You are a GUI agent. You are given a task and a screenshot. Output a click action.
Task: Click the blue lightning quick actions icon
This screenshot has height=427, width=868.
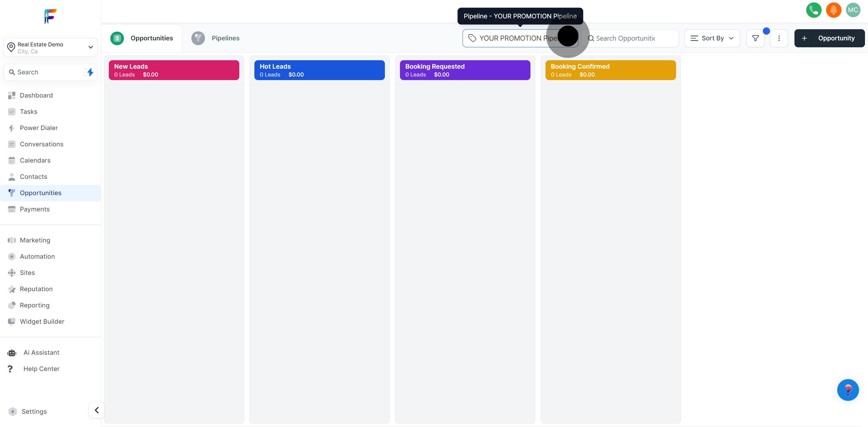coord(90,72)
